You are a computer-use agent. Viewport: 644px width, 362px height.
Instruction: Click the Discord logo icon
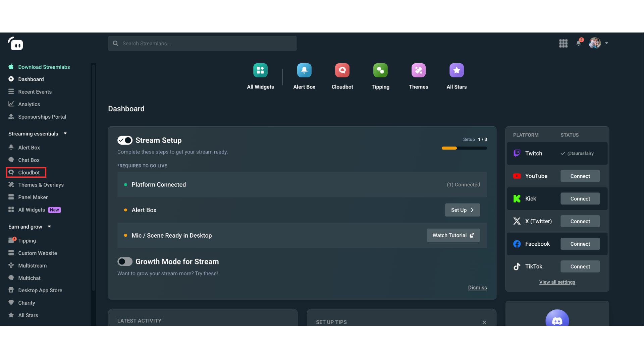tap(557, 318)
